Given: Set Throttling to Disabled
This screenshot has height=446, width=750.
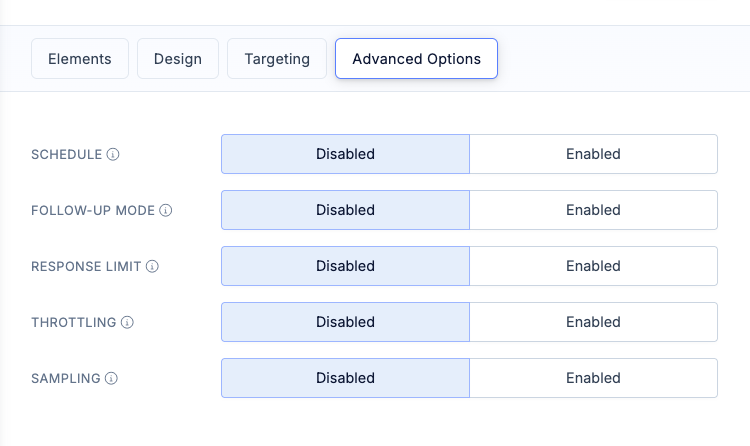Looking at the screenshot, I should tap(345, 322).
